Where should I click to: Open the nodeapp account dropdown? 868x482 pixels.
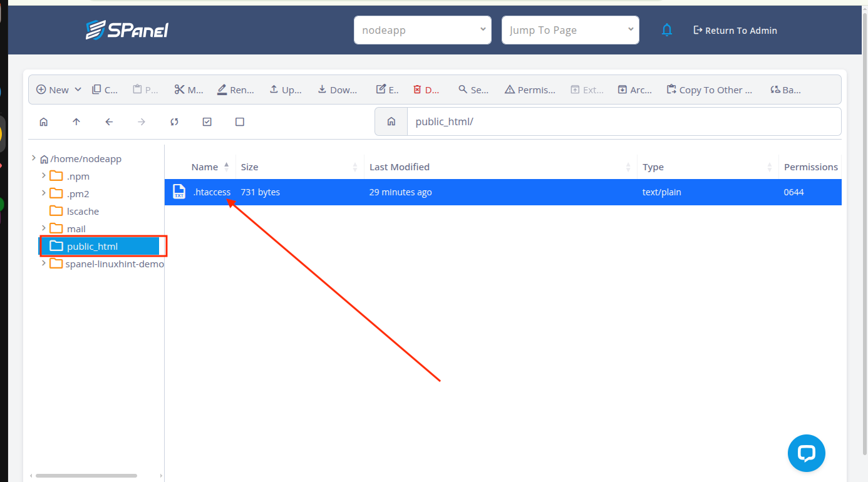pos(423,30)
